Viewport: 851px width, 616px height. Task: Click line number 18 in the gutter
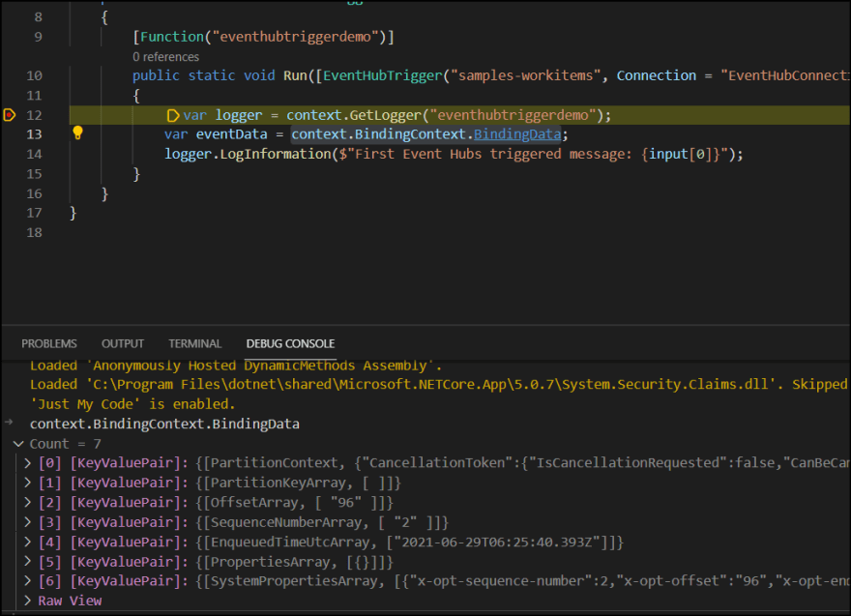(x=34, y=233)
